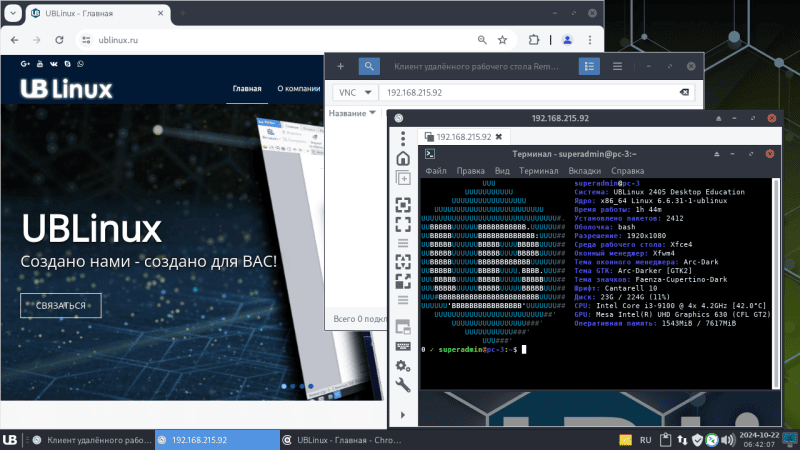This screenshot has width=800, height=450.
Task: Click the terminal vertical scrollbar
Action: click(776, 283)
